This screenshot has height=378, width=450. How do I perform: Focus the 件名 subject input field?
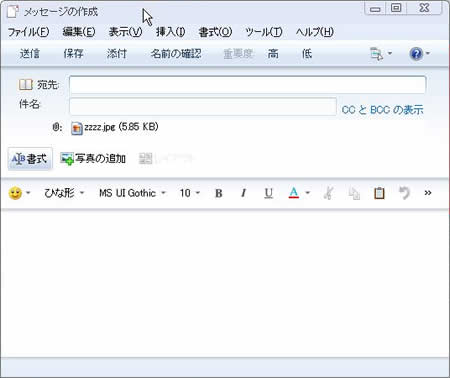[x=203, y=106]
